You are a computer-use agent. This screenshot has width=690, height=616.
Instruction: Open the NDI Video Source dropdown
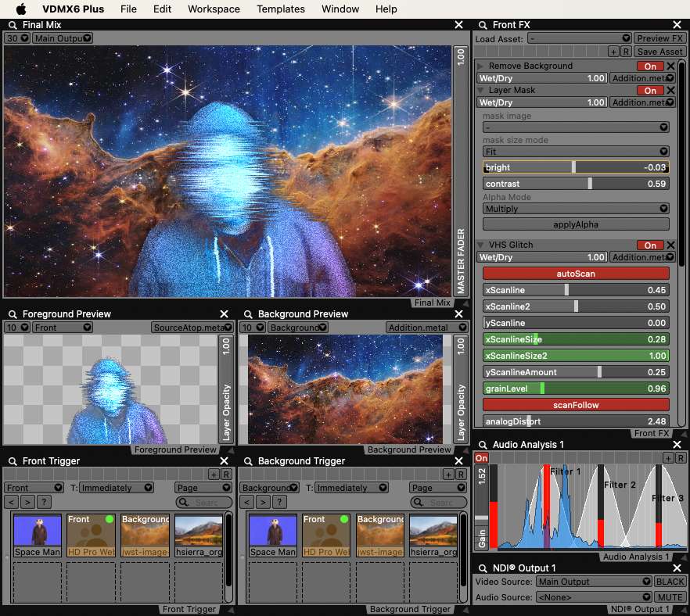click(x=594, y=582)
